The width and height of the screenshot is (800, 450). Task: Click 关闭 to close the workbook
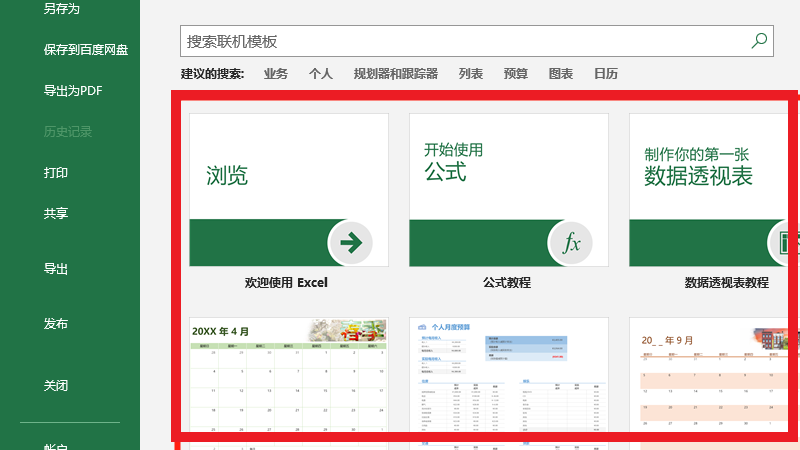pyautogui.click(x=56, y=386)
